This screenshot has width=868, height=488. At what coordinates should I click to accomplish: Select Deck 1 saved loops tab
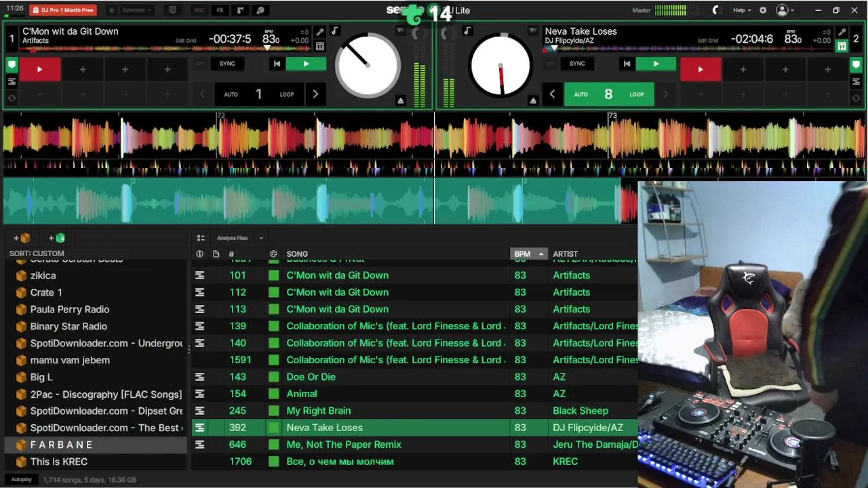click(12, 81)
